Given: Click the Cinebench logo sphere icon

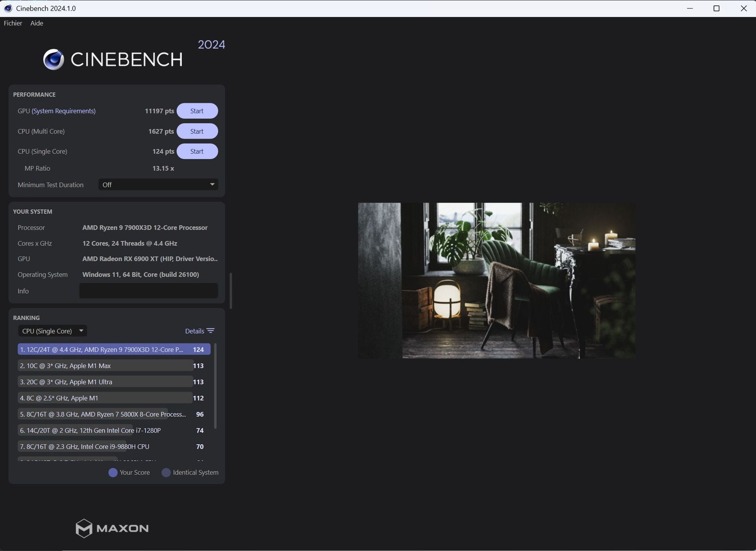Looking at the screenshot, I should click(x=54, y=59).
